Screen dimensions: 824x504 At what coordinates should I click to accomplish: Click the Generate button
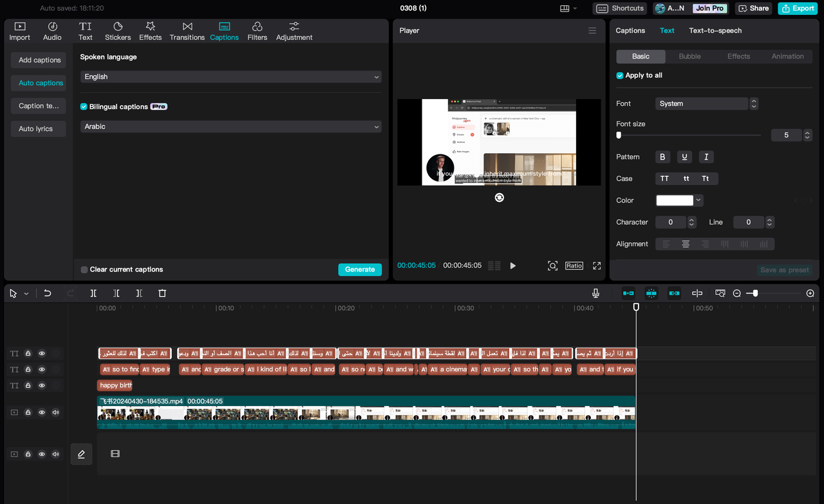(x=360, y=269)
